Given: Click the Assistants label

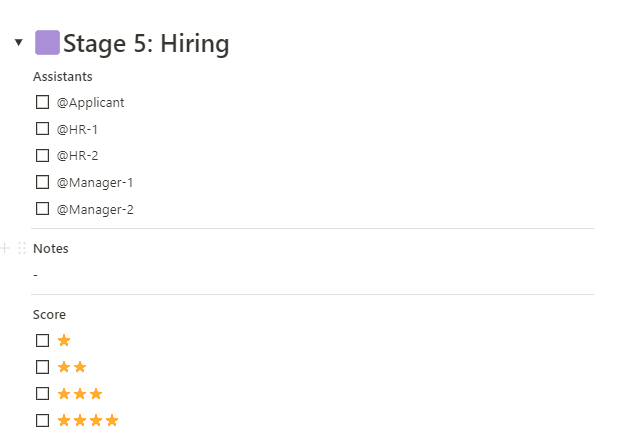Looking at the screenshot, I should click(x=63, y=76).
